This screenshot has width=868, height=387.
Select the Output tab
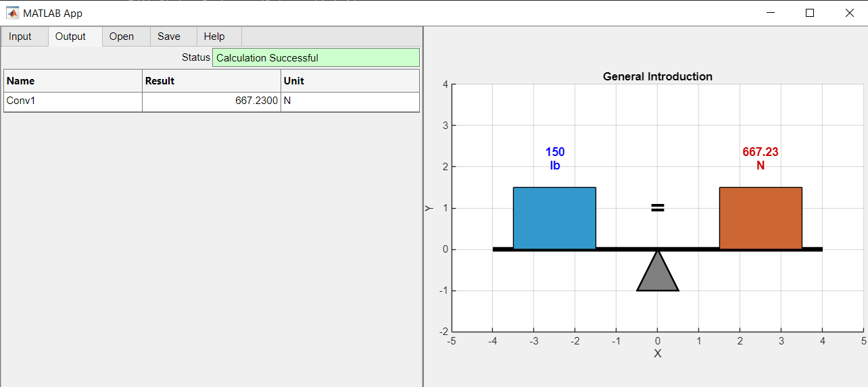click(x=75, y=36)
